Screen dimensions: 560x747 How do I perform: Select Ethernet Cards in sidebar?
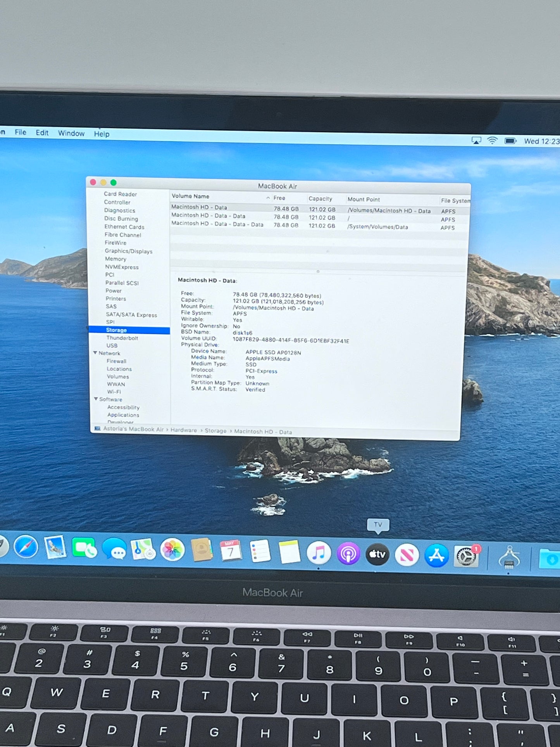124,226
